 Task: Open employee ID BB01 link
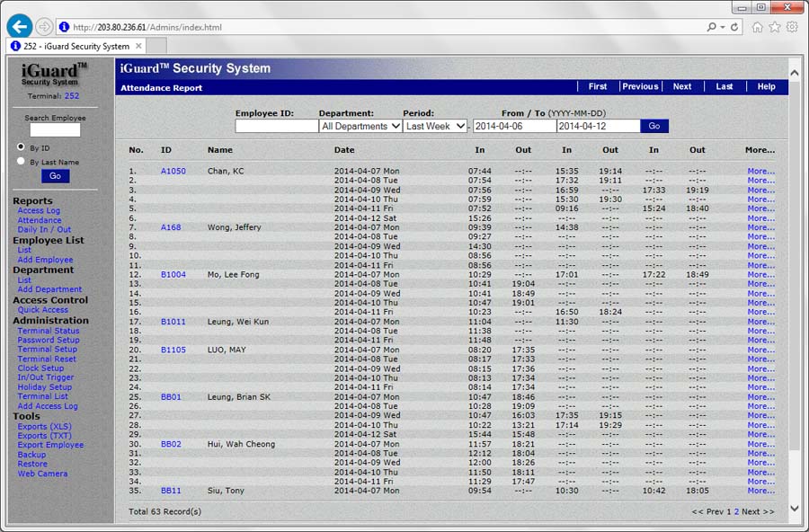171,397
